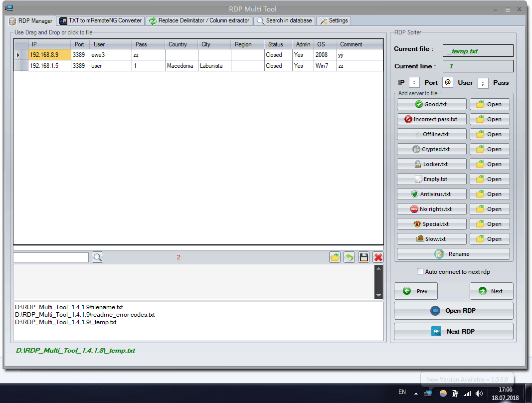The image size is (532, 403).
Task: Sort by the Country column header
Action: tap(181, 44)
